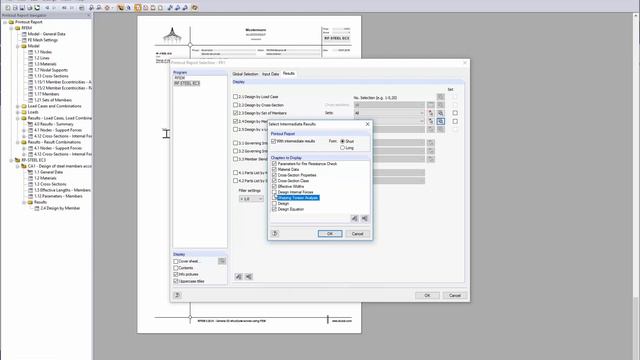Click cover sheet edit button beside Cover sheet
The width and height of the screenshot is (640, 360).
point(222,261)
